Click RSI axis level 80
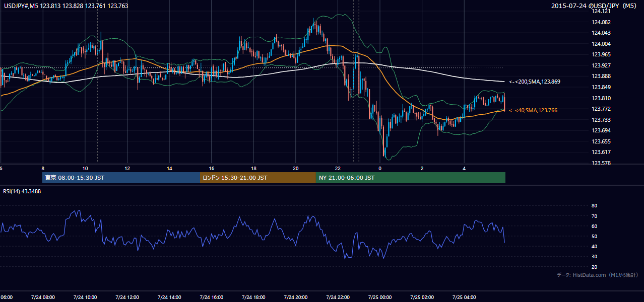The image size is (644, 302). click(595, 206)
